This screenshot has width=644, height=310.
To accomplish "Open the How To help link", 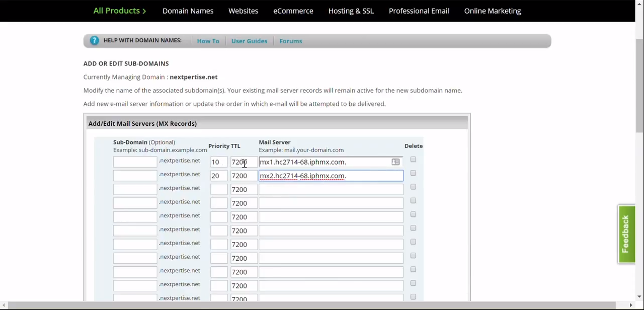I will pyautogui.click(x=208, y=41).
